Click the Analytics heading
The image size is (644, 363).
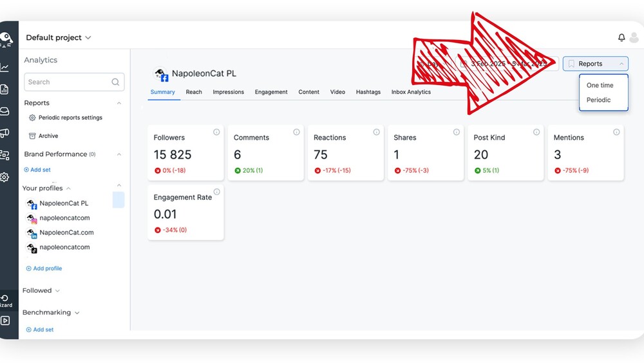pyautogui.click(x=40, y=60)
